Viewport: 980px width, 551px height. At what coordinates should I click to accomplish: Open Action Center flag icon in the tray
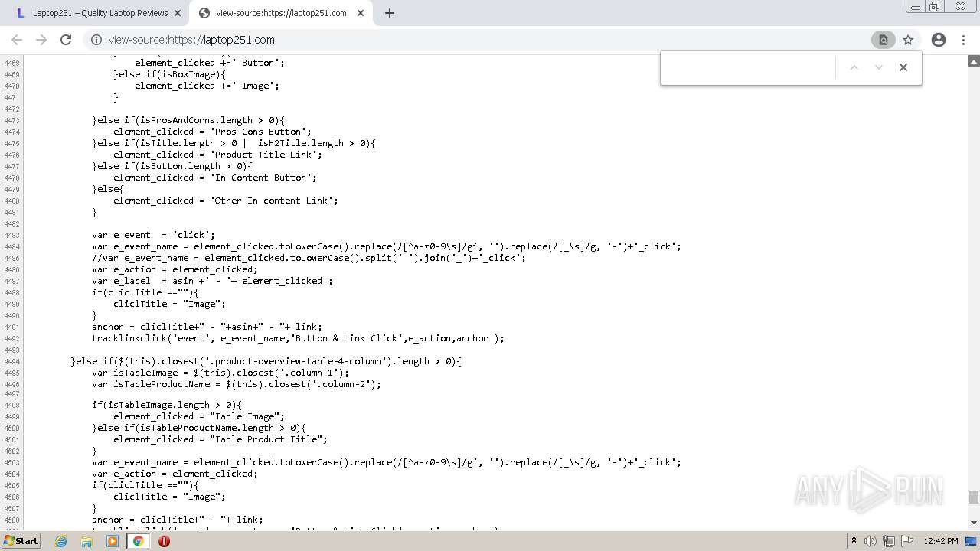[907, 541]
